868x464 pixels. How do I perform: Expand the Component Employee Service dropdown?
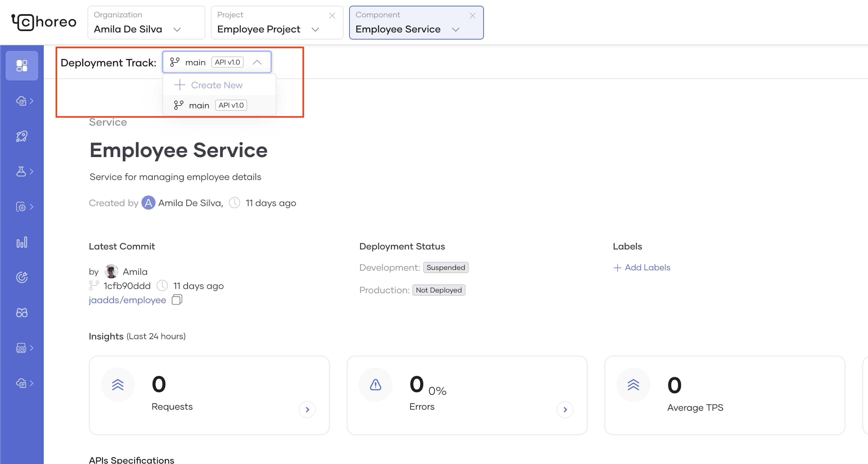tap(455, 30)
